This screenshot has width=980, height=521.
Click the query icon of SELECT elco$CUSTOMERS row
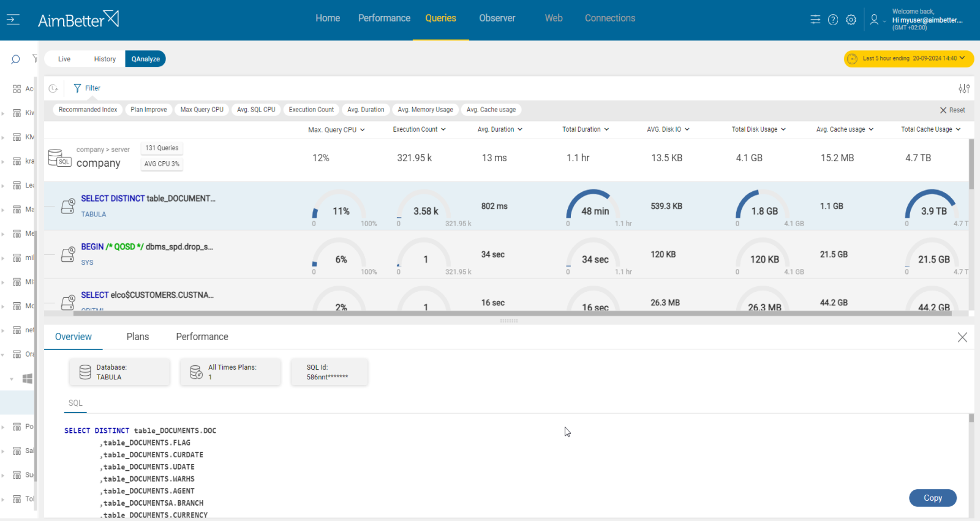point(67,302)
